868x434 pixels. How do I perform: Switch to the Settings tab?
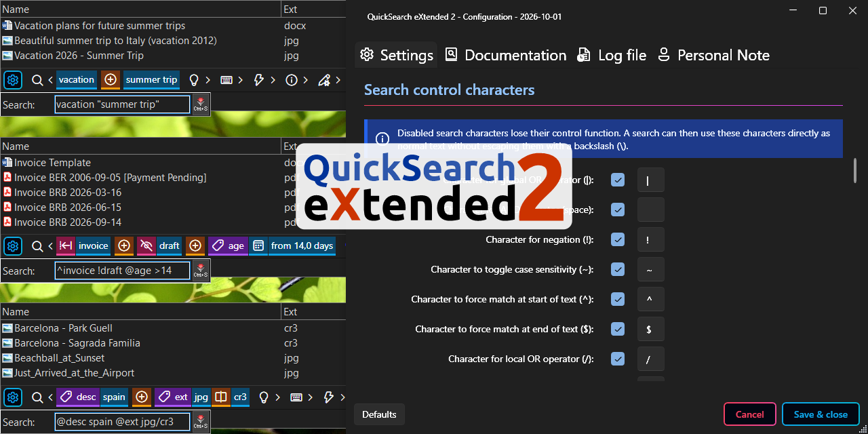(x=396, y=55)
